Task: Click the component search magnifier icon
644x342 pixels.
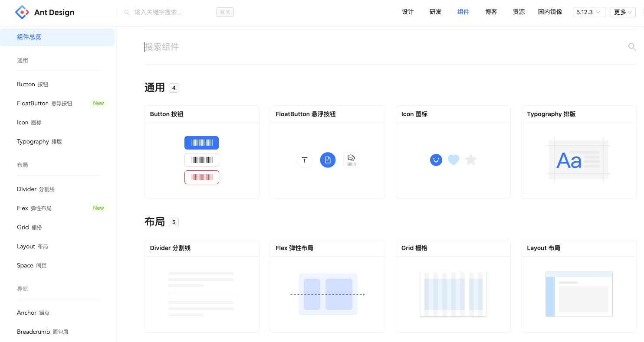Action: (x=632, y=47)
